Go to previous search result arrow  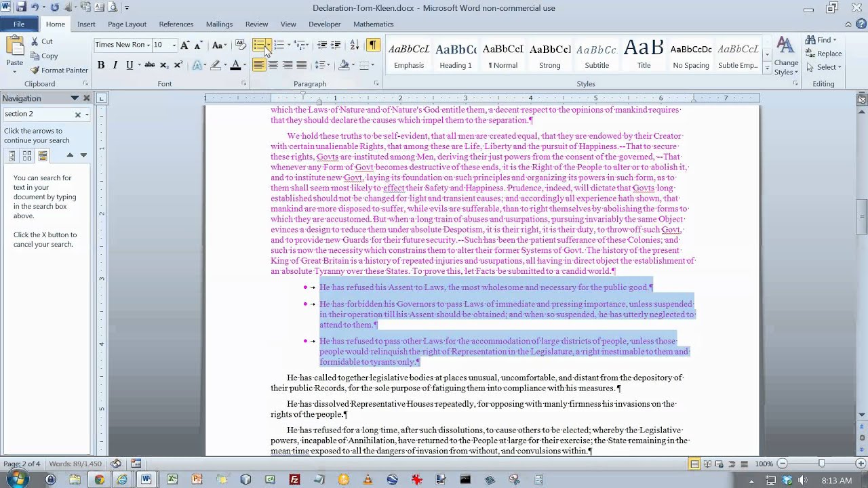point(70,155)
